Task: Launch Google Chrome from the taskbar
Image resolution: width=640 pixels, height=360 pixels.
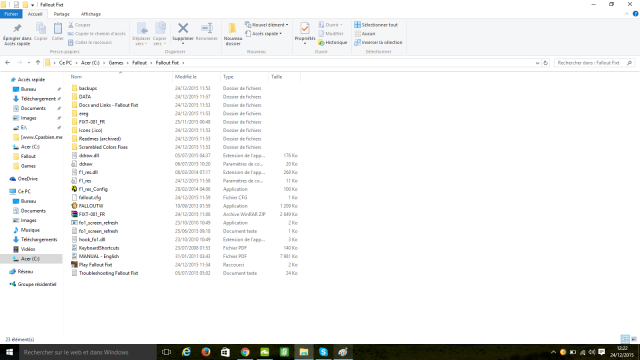Action: click(245, 352)
